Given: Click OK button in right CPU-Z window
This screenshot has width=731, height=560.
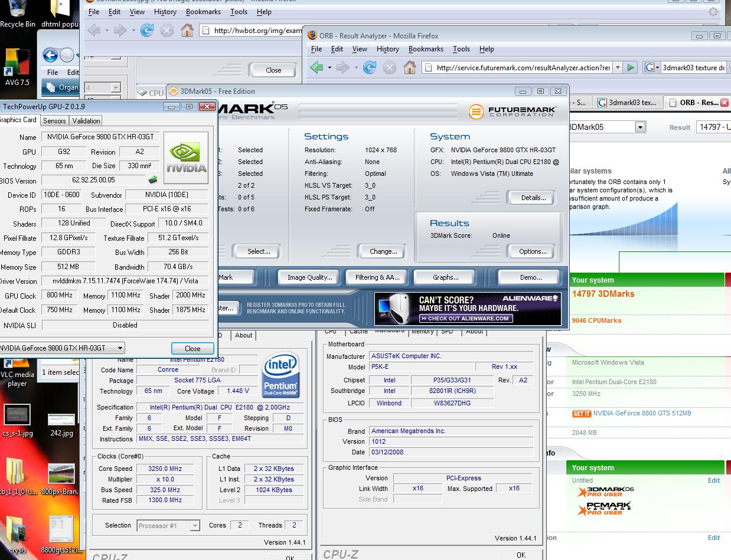Looking at the screenshot, I should (x=520, y=555).
